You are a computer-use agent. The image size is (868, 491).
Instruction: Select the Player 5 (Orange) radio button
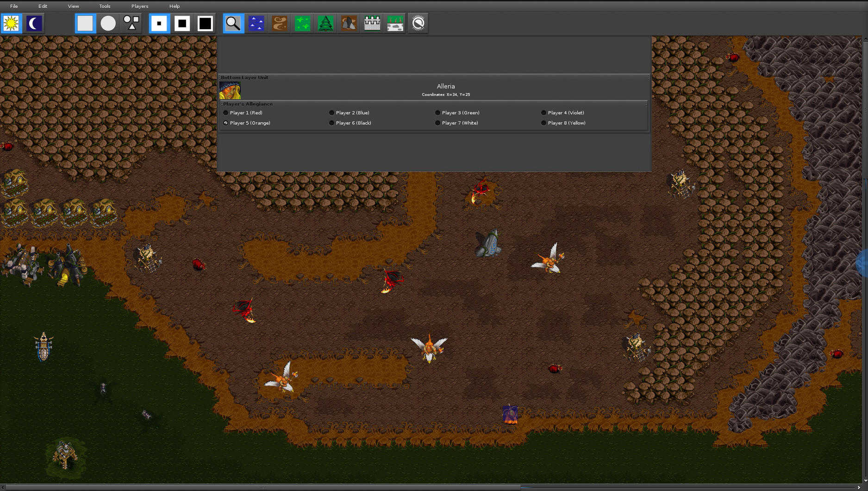click(x=225, y=123)
